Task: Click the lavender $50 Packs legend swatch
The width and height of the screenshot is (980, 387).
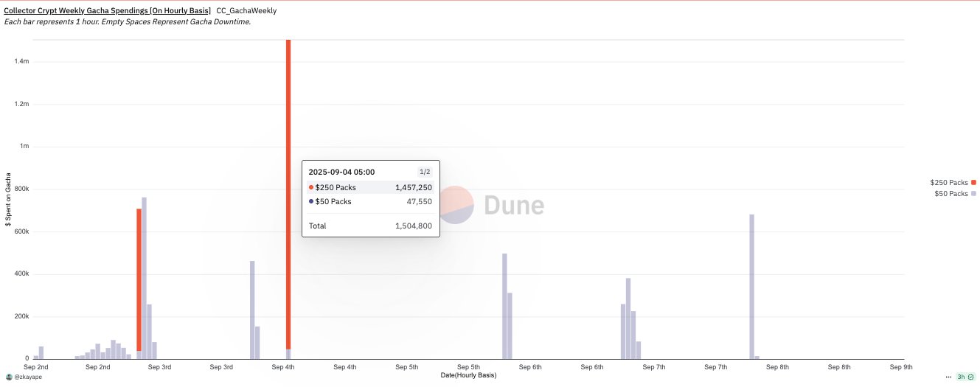Action: pyautogui.click(x=973, y=194)
